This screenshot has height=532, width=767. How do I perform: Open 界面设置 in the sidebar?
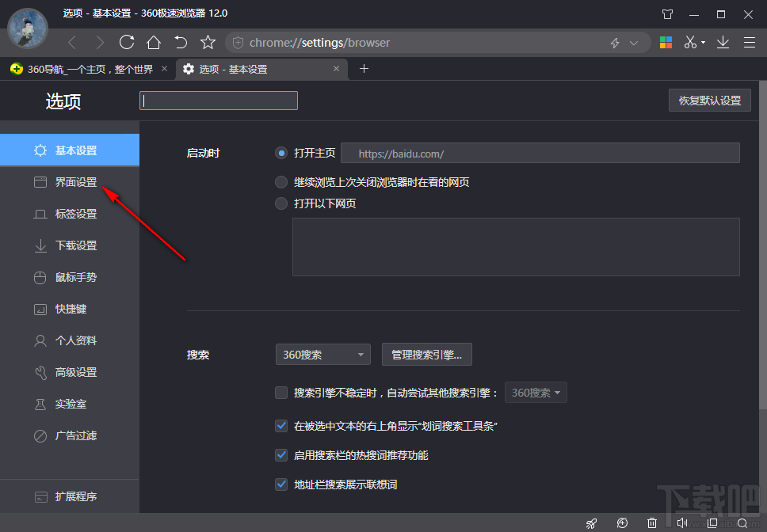pos(70,182)
